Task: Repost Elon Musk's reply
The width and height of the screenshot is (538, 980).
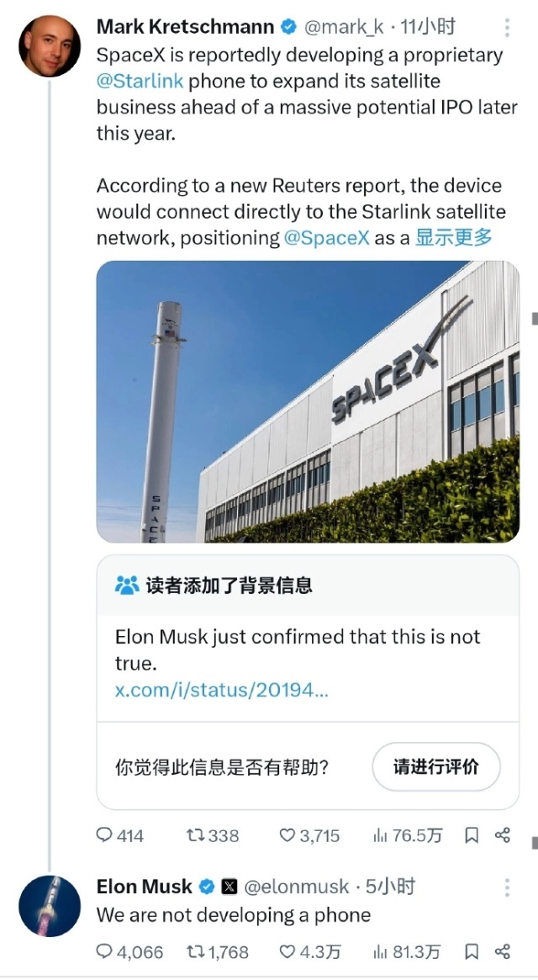Action: coord(195,952)
